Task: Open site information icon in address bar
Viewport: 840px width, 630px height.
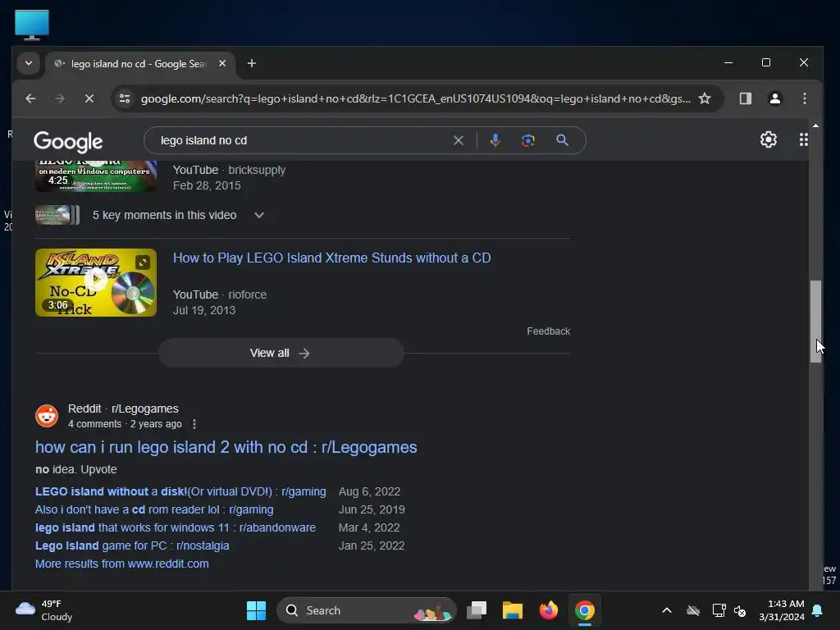Action: click(x=125, y=98)
